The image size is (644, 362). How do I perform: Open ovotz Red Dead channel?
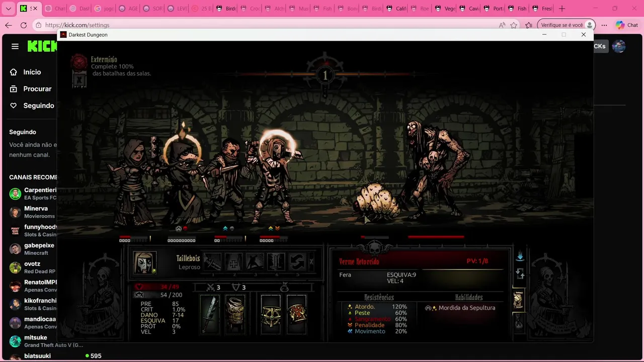tap(32, 267)
